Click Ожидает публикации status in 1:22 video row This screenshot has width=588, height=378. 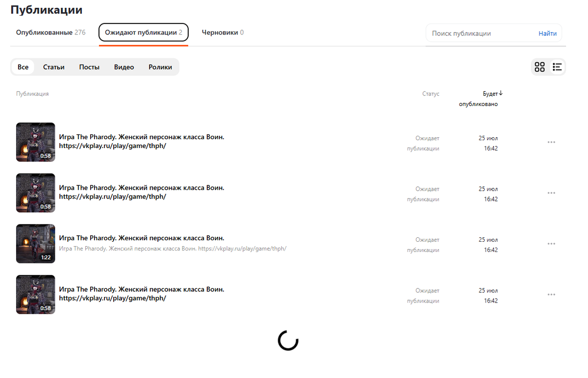click(423, 245)
